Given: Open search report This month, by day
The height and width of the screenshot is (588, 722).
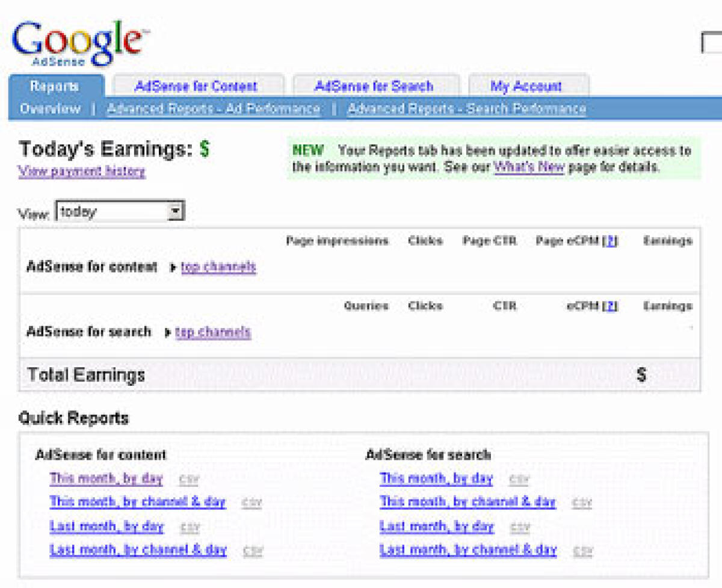Looking at the screenshot, I should pos(436,478).
